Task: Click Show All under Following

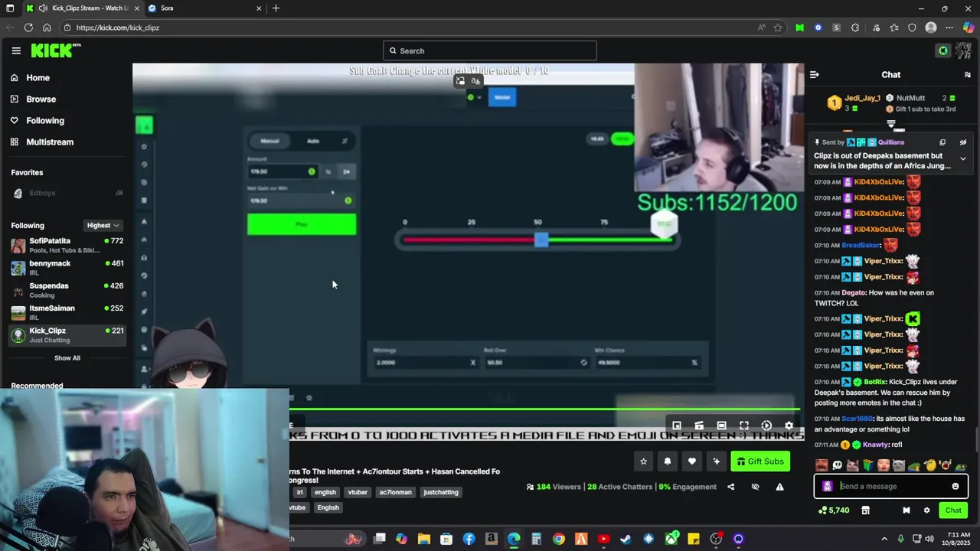Action: click(67, 357)
